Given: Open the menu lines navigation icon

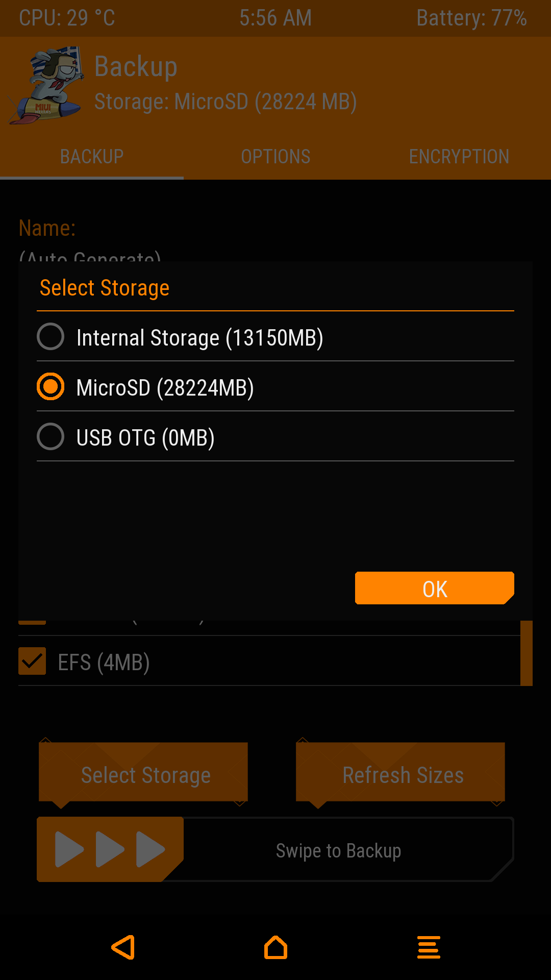Looking at the screenshot, I should [429, 947].
